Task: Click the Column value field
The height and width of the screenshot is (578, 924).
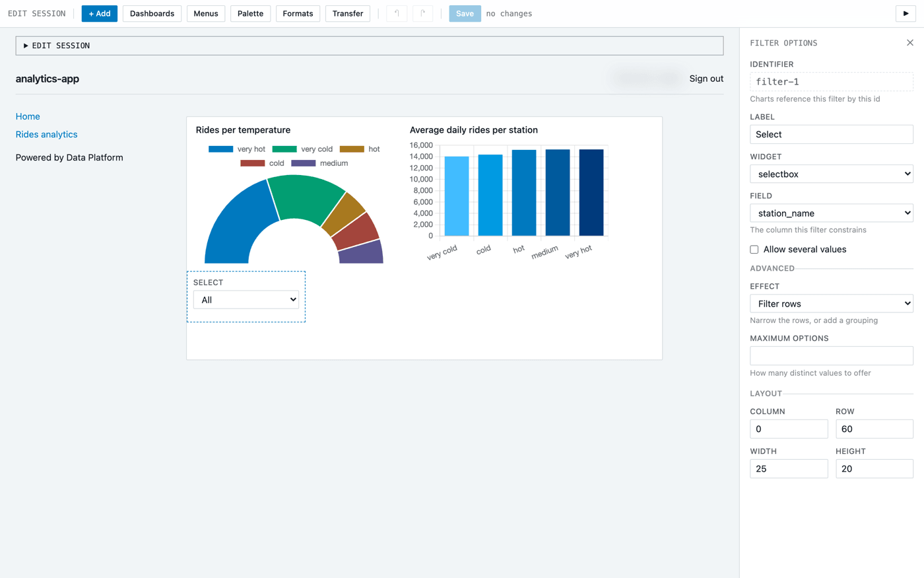Action: 789,429
